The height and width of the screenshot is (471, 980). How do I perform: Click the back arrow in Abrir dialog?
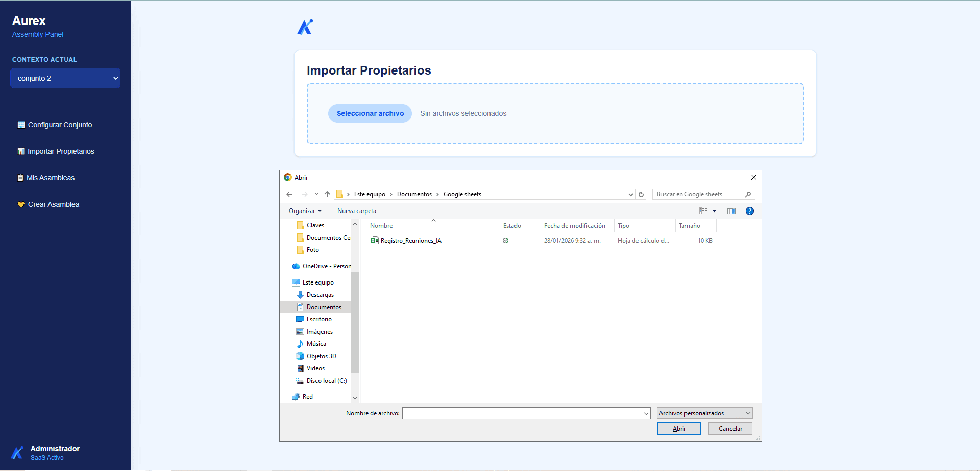coord(289,194)
